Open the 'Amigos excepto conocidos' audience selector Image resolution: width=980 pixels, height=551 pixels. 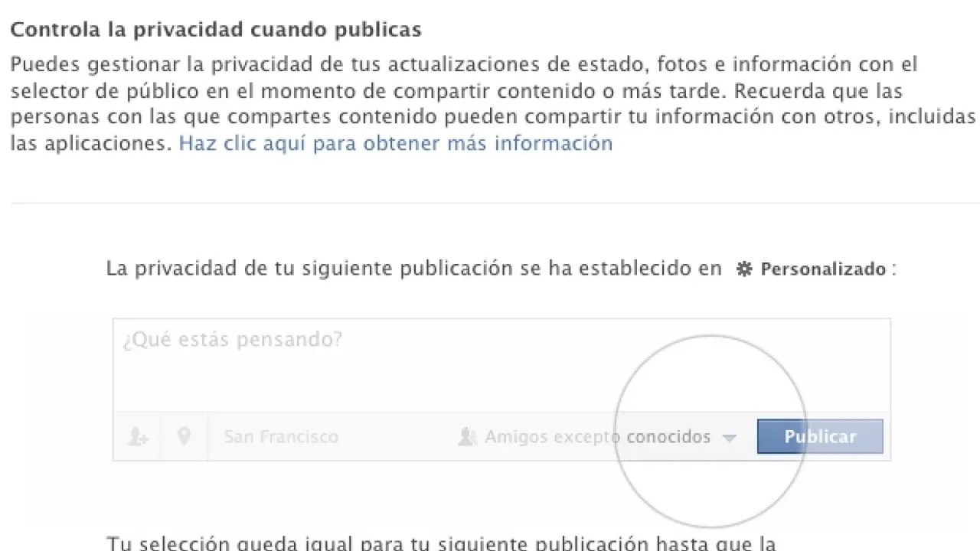coord(597,437)
